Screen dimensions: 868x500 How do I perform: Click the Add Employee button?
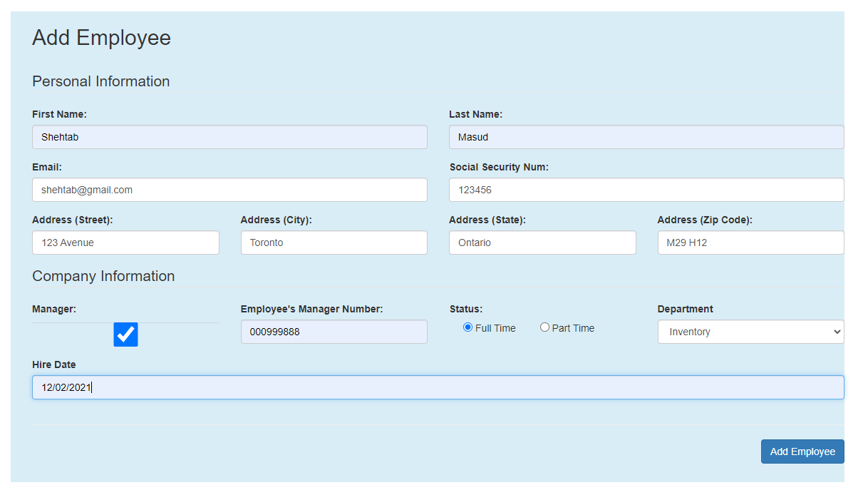[802, 451]
